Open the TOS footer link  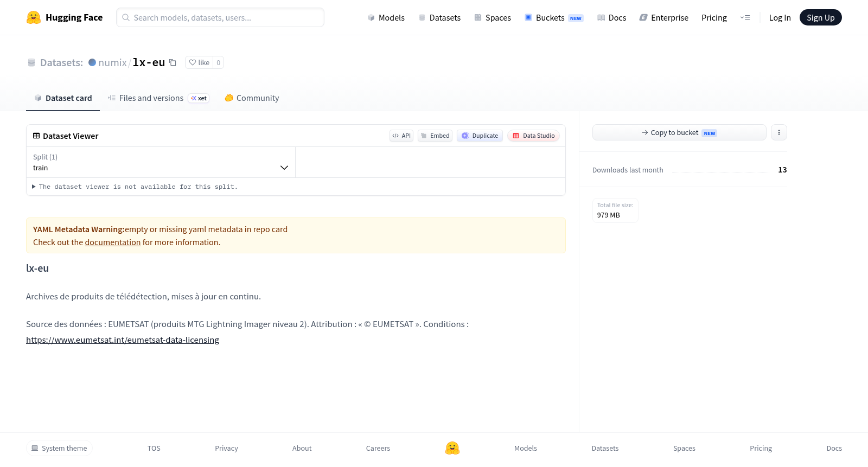coord(154,448)
